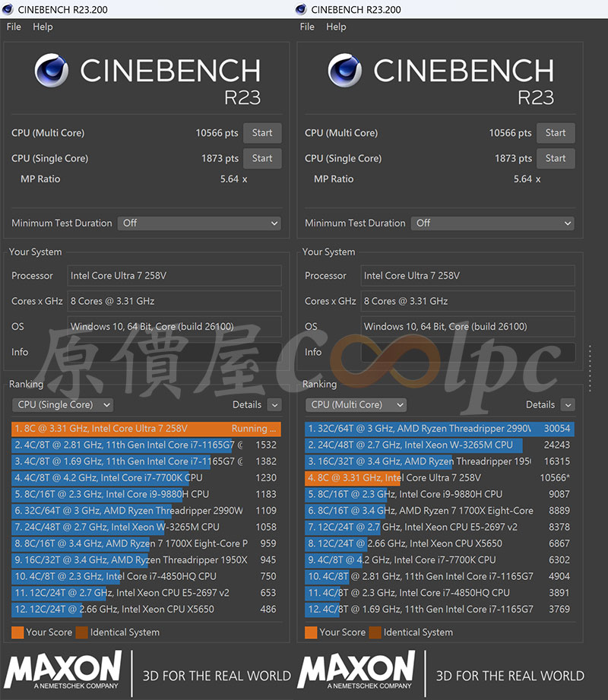The height and width of the screenshot is (700, 608).
Task: Select Core Ultra 7 258V row scoring 10566
Action: click(440, 478)
